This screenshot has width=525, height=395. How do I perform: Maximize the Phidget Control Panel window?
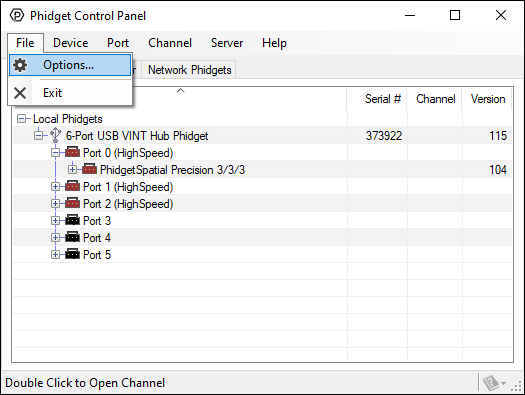[x=455, y=15]
